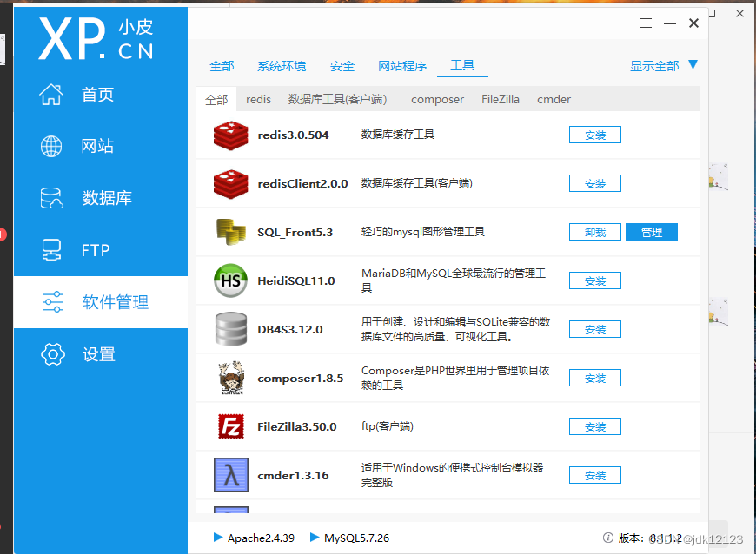The width and height of the screenshot is (756, 554).
Task: Click the HeidiSQL11.0 name text
Action: pos(296,280)
